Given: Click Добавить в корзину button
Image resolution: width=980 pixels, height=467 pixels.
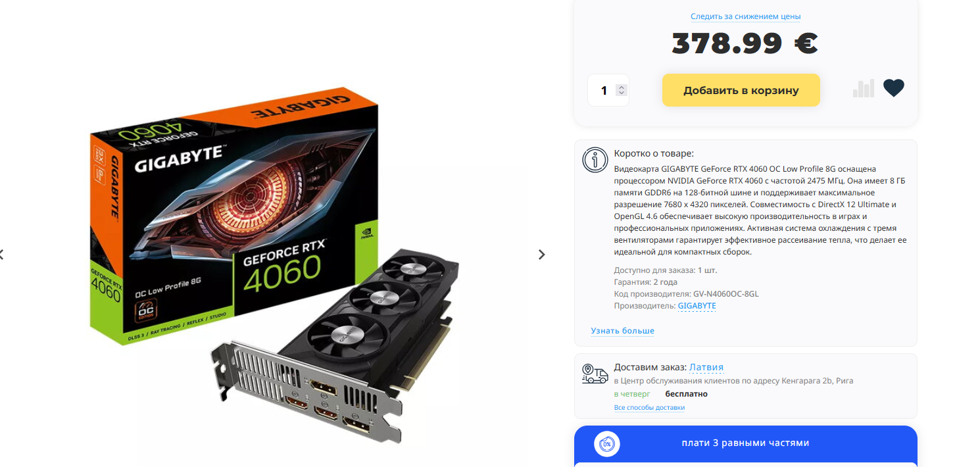Looking at the screenshot, I should [741, 90].
